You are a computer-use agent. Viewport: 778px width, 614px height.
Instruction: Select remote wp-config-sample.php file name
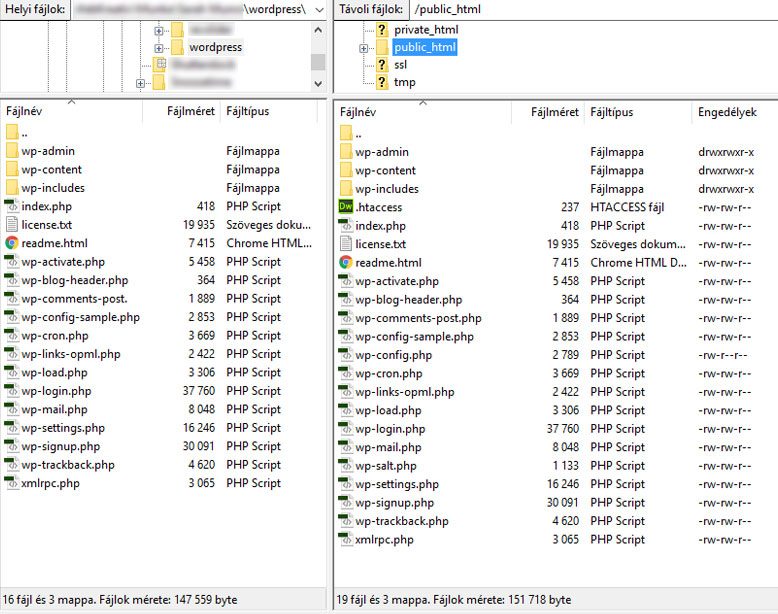point(414,337)
